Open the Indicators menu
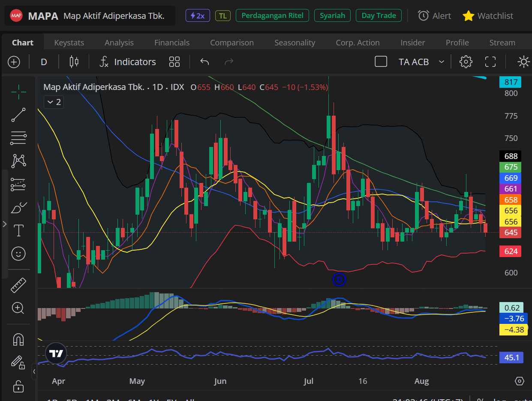The image size is (532, 401). click(127, 62)
